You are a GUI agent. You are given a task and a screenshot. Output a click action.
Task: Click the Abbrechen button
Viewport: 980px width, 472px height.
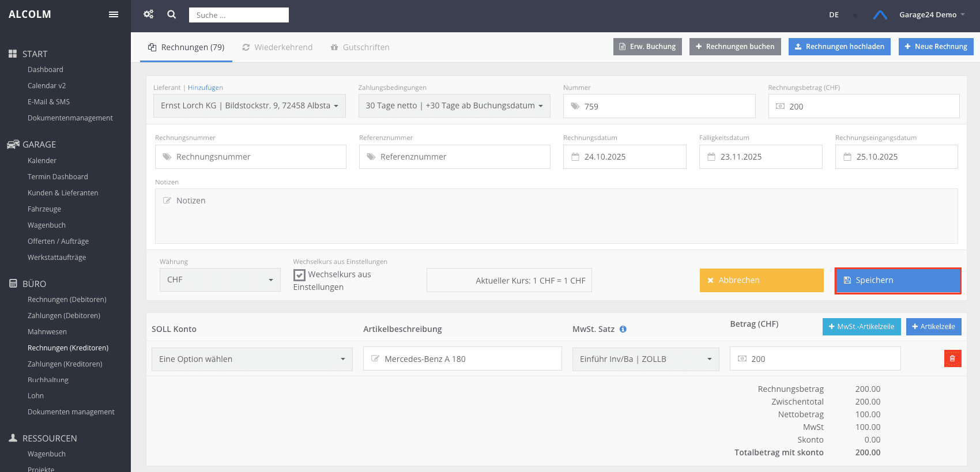pyautogui.click(x=762, y=281)
